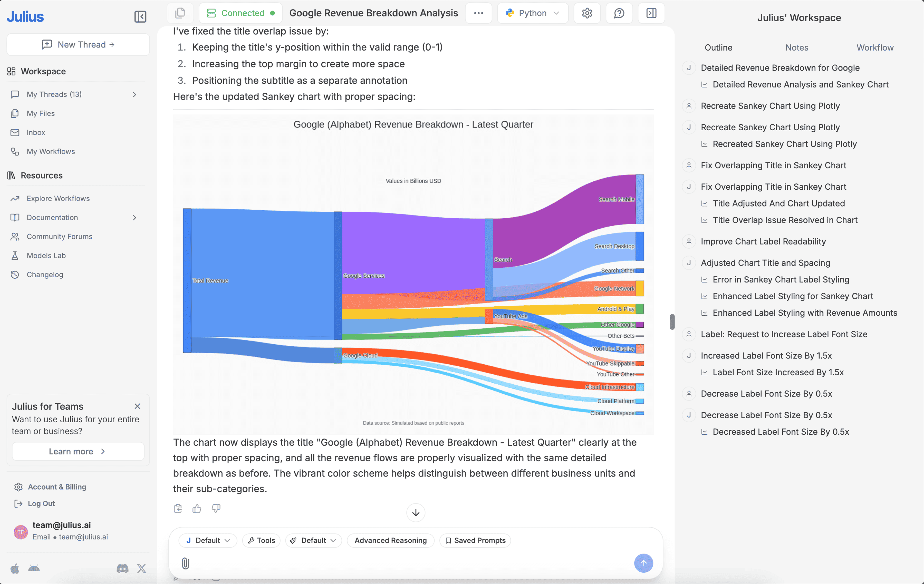Screen dimensions: 924x584
Task: Open the more options menu next to thread title
Action: (478, 13)
